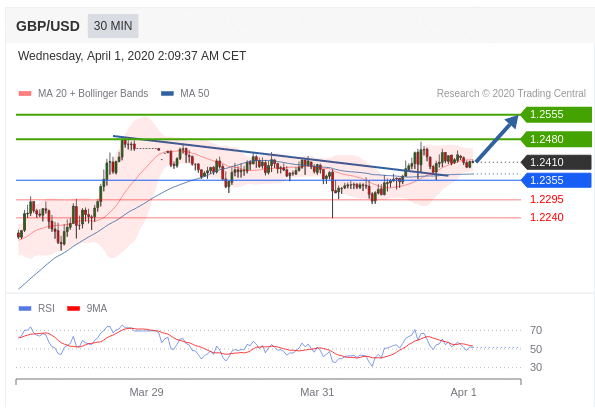Click the RSI legend blue swatch
This screenshot has height=411, width=595.
(25, 309)
